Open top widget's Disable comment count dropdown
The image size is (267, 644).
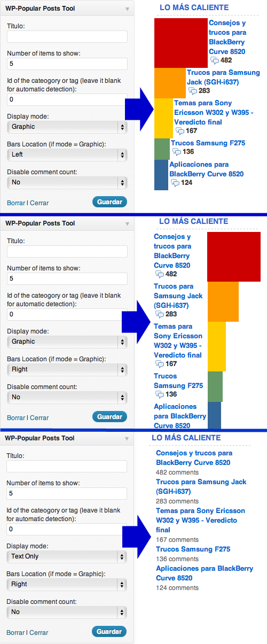67,182
